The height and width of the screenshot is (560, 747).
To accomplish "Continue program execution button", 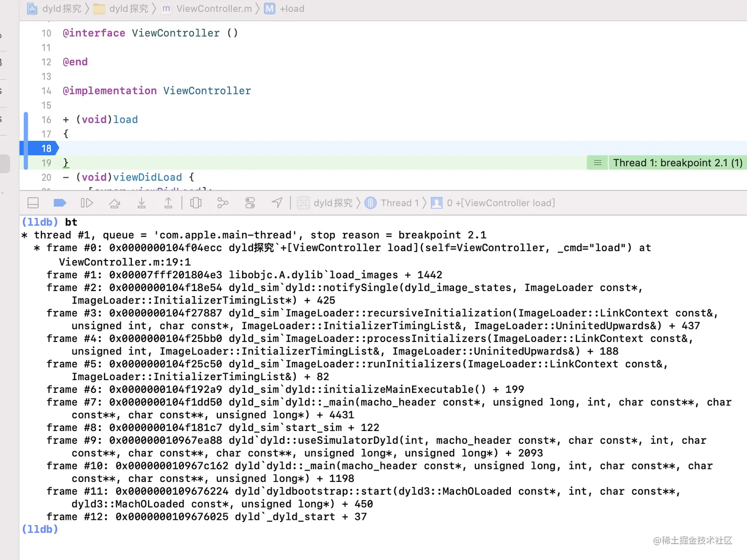I will [86, 203].
